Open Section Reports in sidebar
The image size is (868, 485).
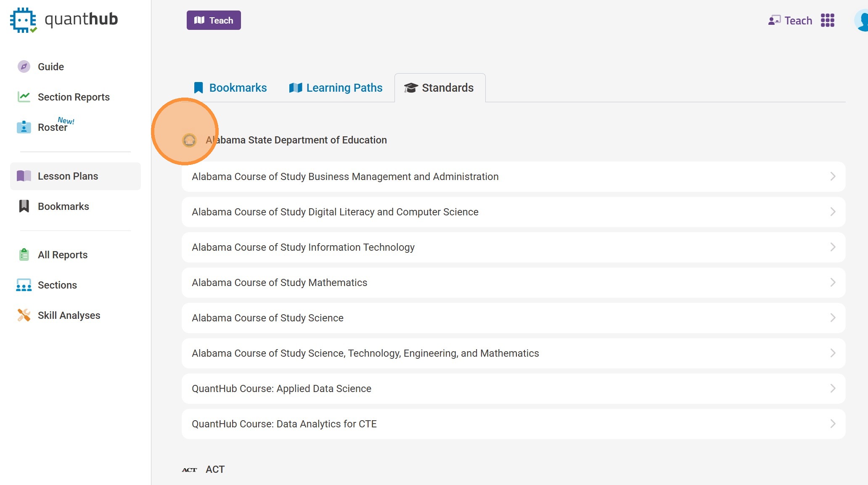[73, 97]
